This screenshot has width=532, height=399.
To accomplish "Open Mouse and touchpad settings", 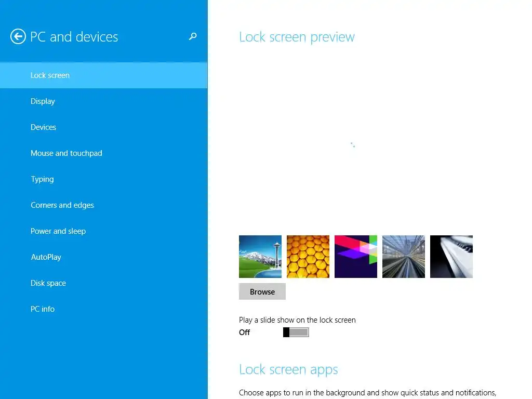I will tap(104, 153).
